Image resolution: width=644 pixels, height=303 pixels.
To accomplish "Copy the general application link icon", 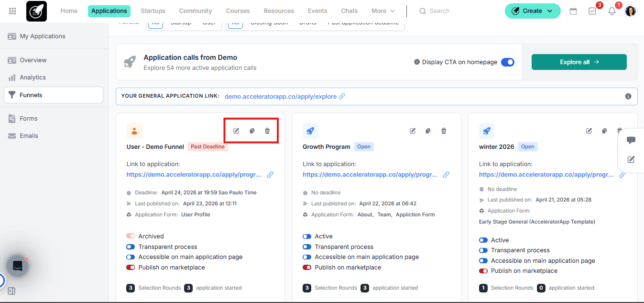I will tap(342, 96).
